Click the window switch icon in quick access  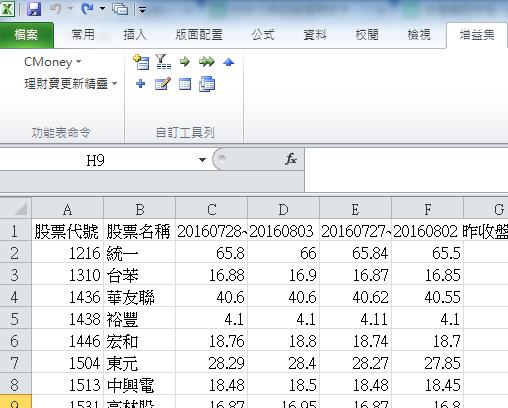tap(120, 9)
